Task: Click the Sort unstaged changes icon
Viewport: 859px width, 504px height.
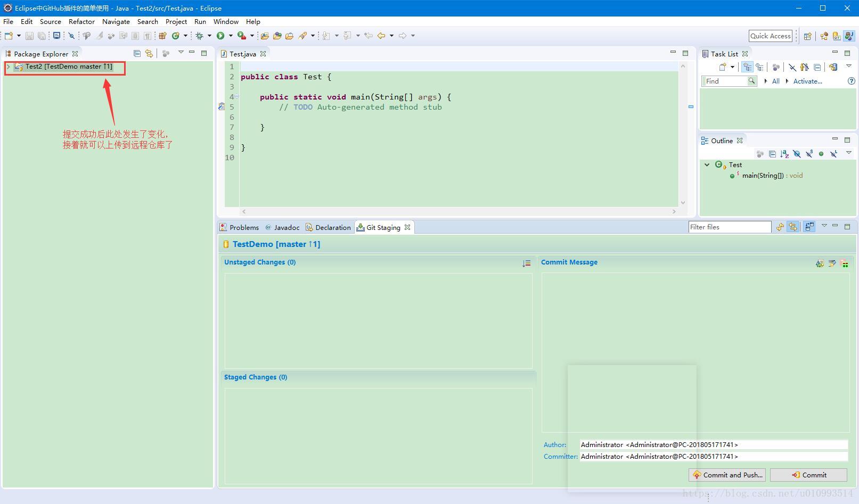Action: pyautogui.click(x=526, y=263)
